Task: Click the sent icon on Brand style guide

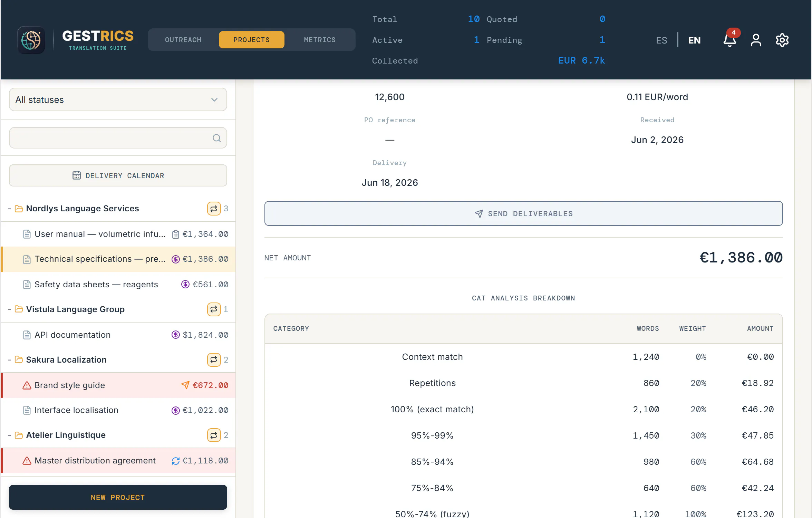Action: point(185,385)
